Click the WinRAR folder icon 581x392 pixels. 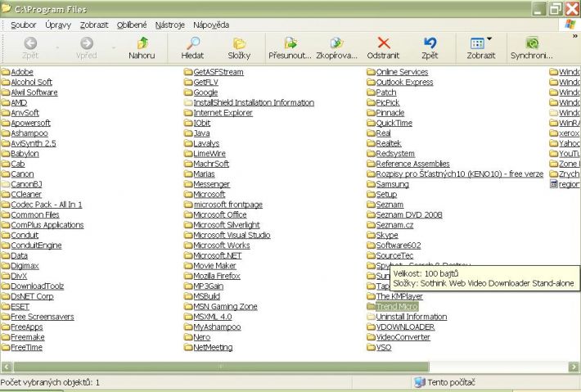click(553, 123)
